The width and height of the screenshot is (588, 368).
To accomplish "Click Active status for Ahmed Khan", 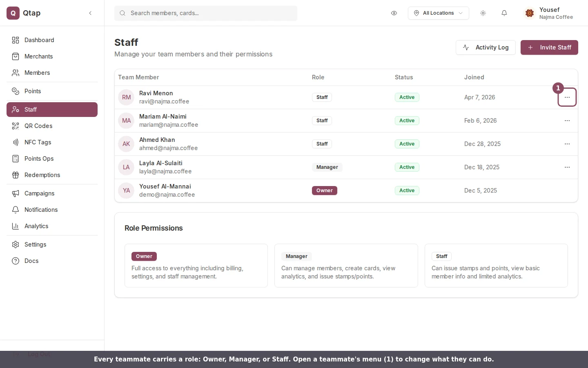I will click(407, 144).
